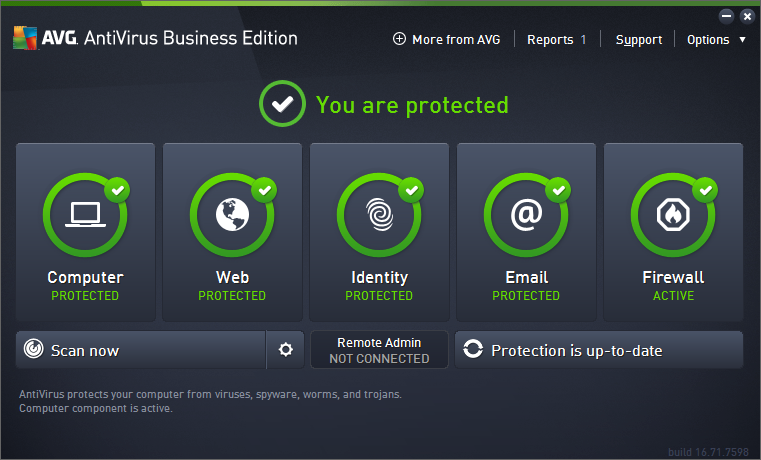Click the Computer laptop icon

coord(85,215)
